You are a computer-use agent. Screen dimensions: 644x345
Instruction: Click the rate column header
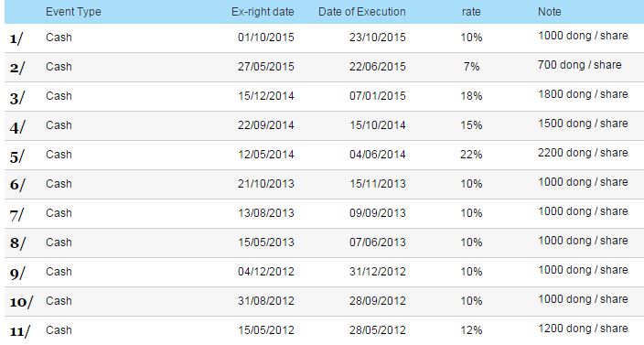click(x=471, y=12)
